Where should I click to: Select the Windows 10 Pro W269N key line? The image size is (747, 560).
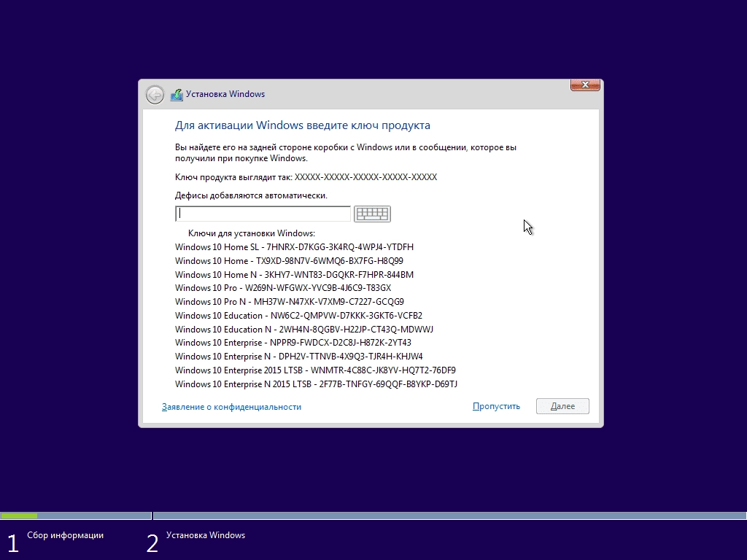pyautogui.click(x=283, y=288)
